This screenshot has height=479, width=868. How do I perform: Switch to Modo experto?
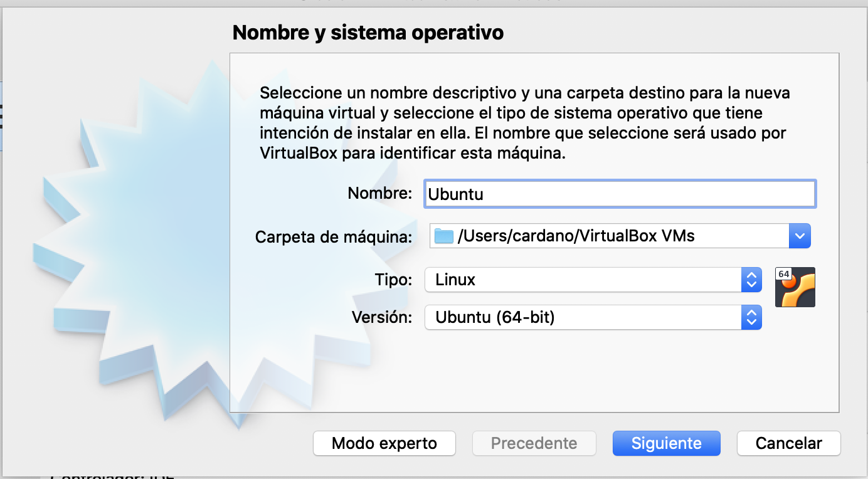point(384,443)
